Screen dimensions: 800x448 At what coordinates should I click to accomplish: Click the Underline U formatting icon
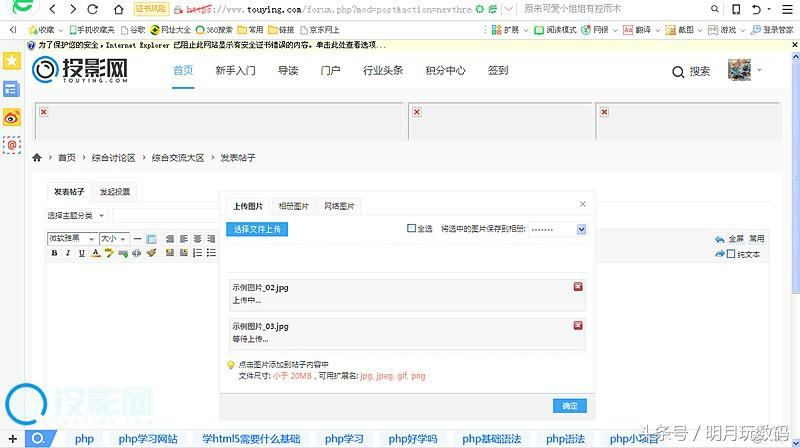[x=82, y=253]
